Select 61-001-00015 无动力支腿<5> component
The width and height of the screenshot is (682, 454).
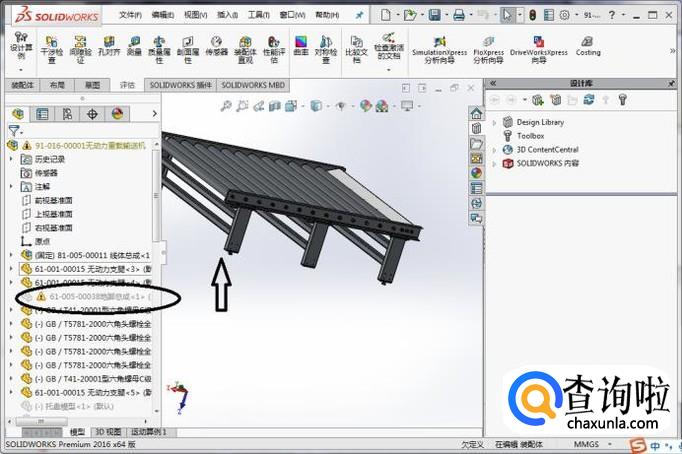point(90,393)
